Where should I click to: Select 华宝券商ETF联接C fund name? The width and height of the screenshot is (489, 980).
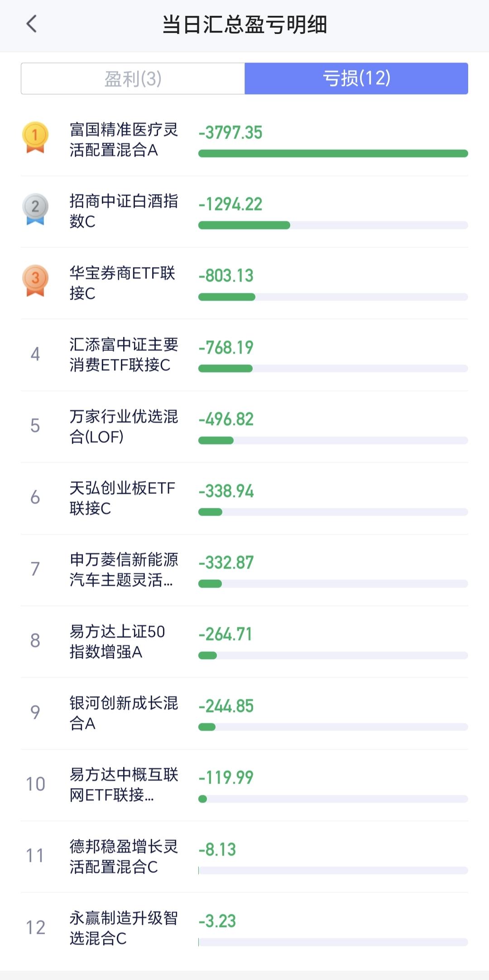(122, 283)
